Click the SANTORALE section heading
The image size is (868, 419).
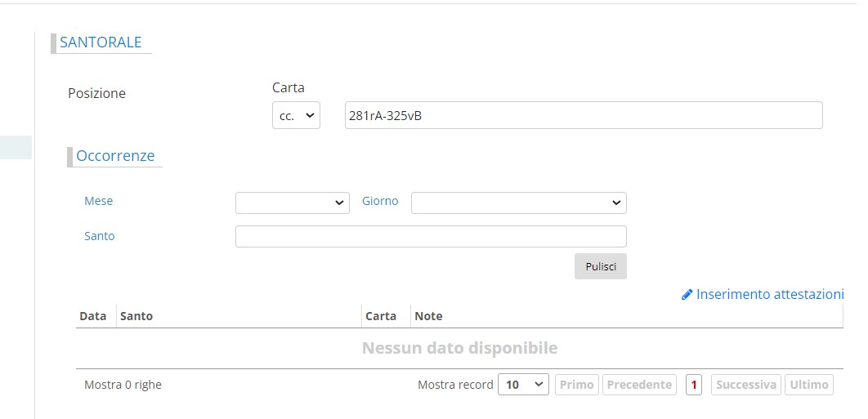[x=101, y=42]
